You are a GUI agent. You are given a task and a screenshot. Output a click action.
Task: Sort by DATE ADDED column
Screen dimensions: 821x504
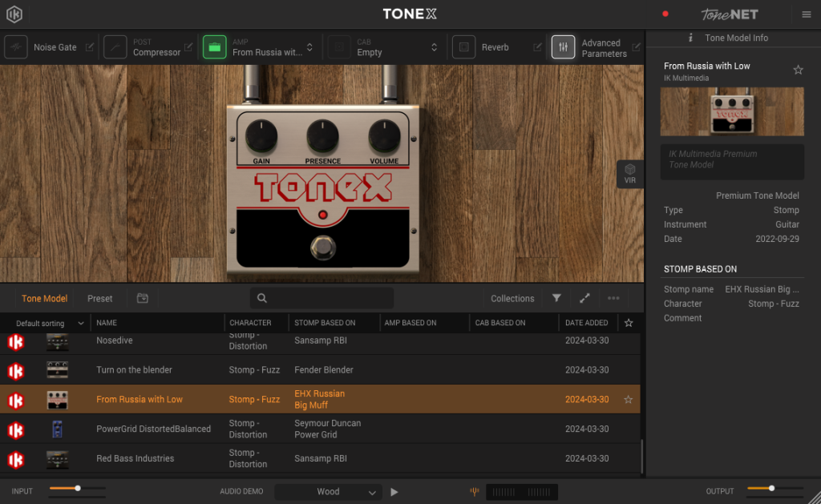click(x=586, y=323)
